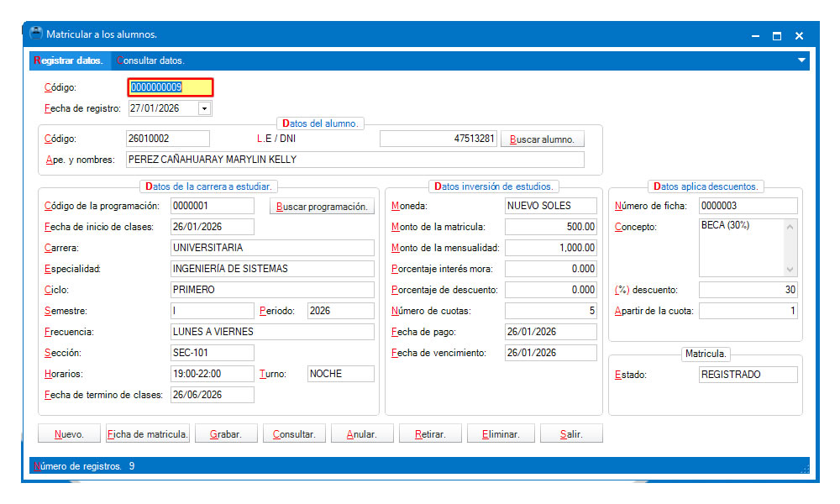Click the L.E / DNI field 47513281
Viewport: 840px width, 504px height.
438,139
